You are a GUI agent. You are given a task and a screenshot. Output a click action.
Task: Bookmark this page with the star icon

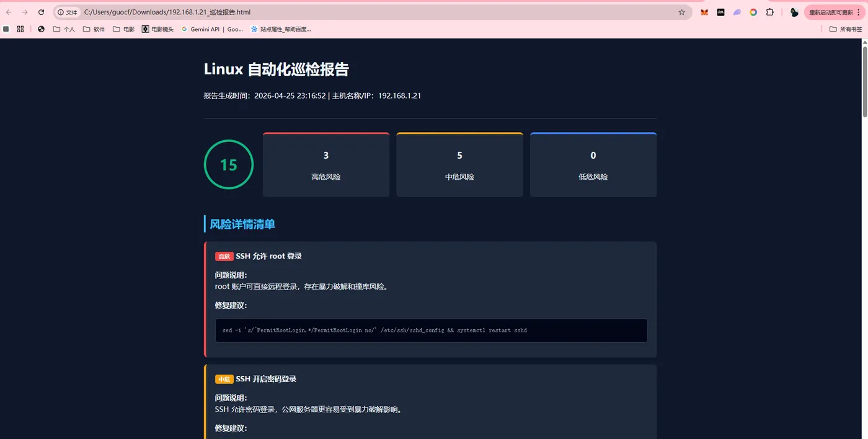click(x=681, y=12)
